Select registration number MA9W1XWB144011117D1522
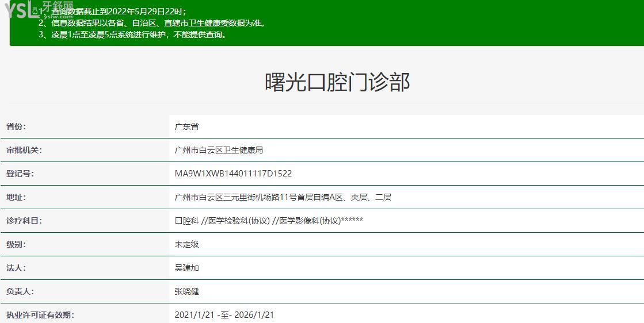This screenshot has height=323, width=644. (x=233, y=174)
